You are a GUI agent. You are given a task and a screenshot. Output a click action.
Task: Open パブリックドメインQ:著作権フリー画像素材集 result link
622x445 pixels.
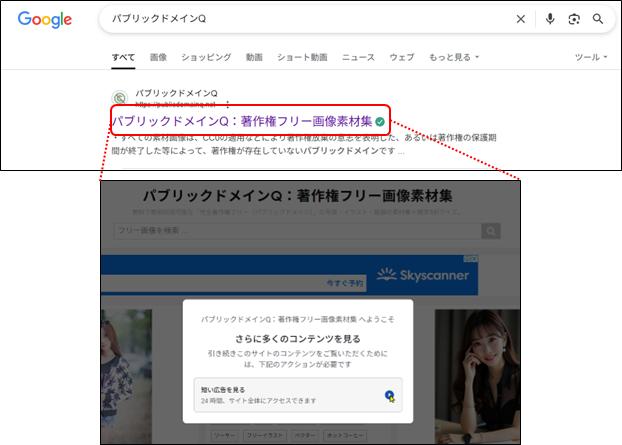click(x=241, y=121)
